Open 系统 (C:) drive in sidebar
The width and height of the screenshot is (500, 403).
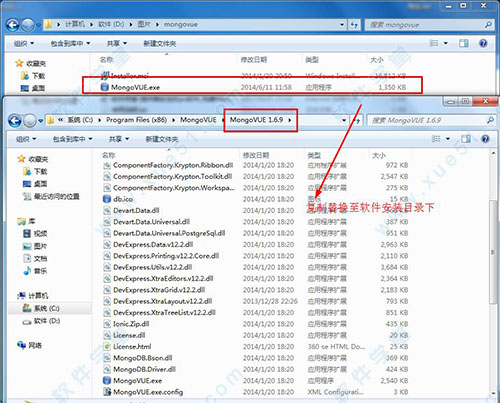[x=41, y=308]
